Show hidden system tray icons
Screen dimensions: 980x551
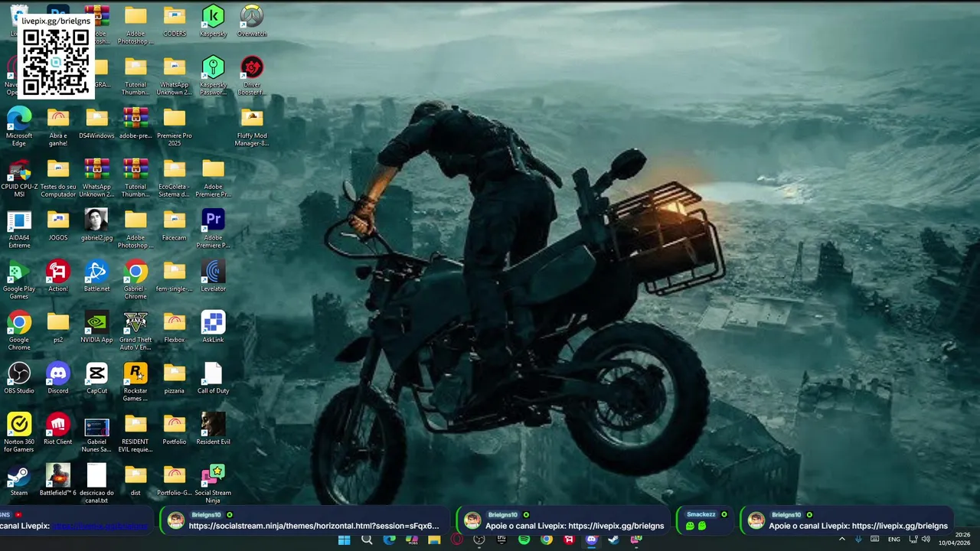coord(842,540)
